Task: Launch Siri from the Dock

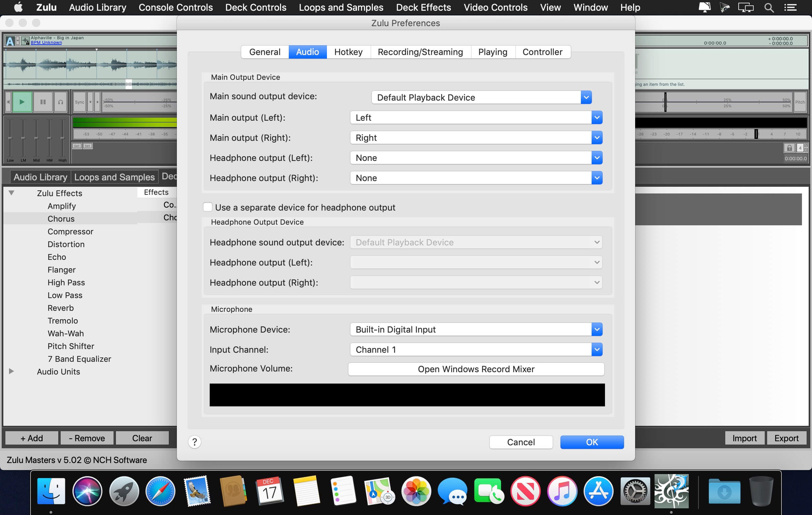Action: (x=87, y=491)
